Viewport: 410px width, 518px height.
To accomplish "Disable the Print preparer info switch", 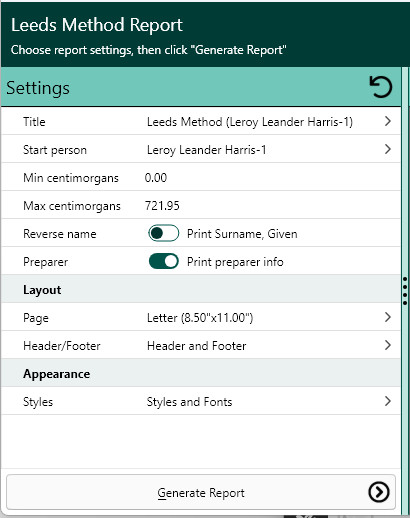I will (163, 261).
